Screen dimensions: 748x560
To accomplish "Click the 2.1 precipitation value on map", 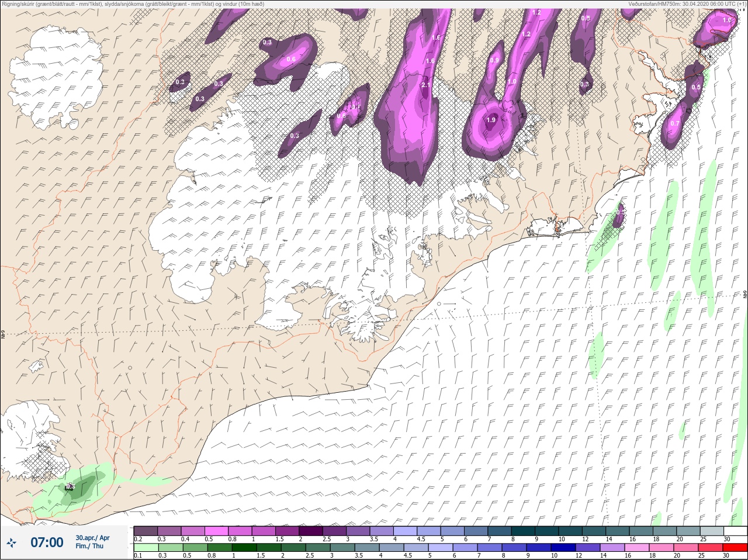I will pyautogui.click(x=426, y=85).
